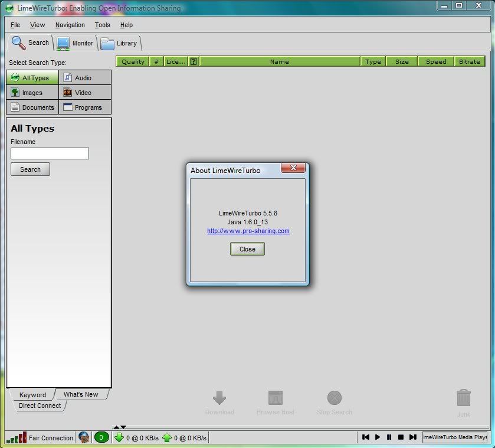The height and width of the screenshot is (448, 495).
Task: Select Documents search type
Action: pyautogui.click(x=32, y=107)
